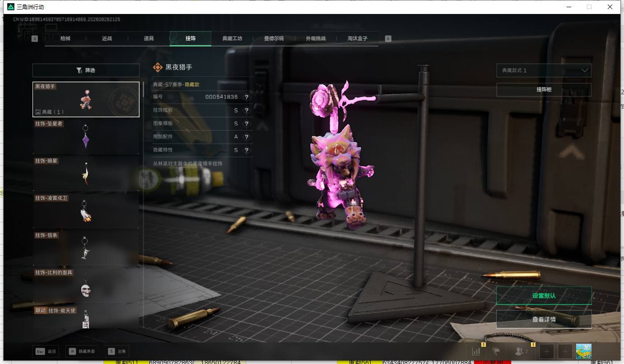Click the flag icon in bottom bar
Screen dimensions: 624x364
tap(496, 351)
